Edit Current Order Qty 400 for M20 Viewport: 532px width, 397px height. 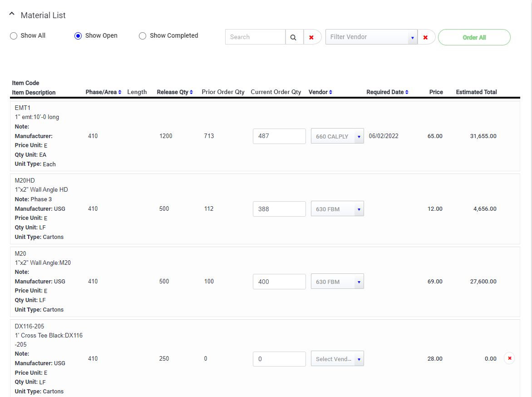[x=279, y=282]
